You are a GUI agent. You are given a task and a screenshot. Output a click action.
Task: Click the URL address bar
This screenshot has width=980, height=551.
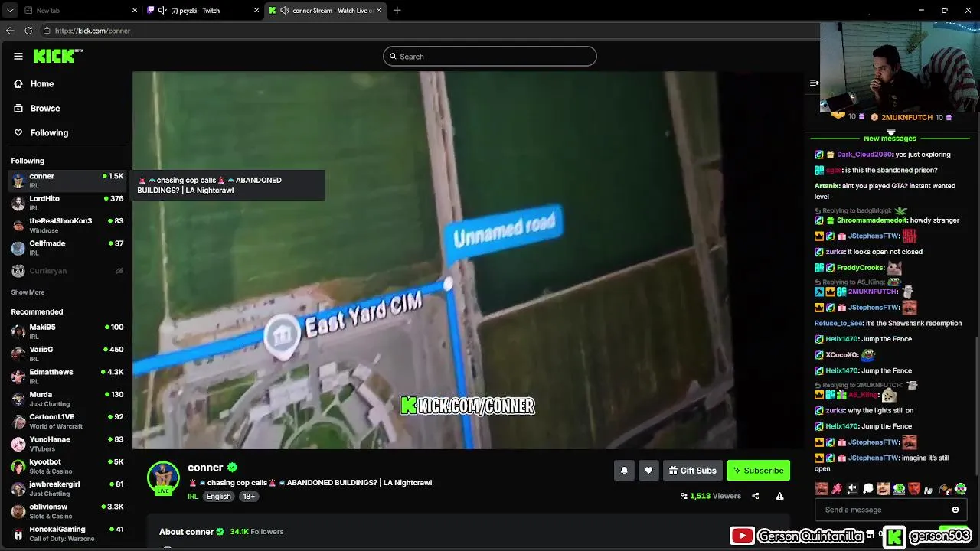pos(429,31)
